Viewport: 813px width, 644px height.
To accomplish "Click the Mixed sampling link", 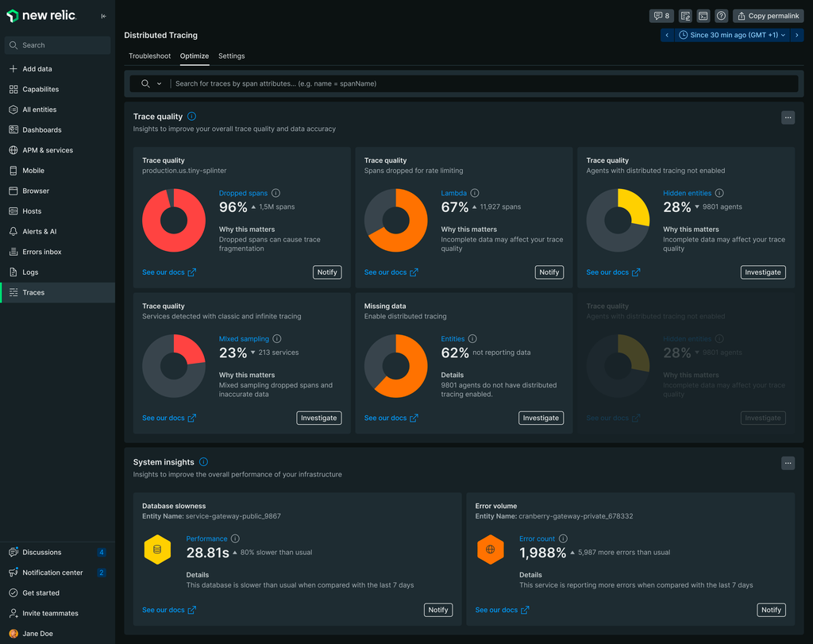I will (x=244, y=338).
